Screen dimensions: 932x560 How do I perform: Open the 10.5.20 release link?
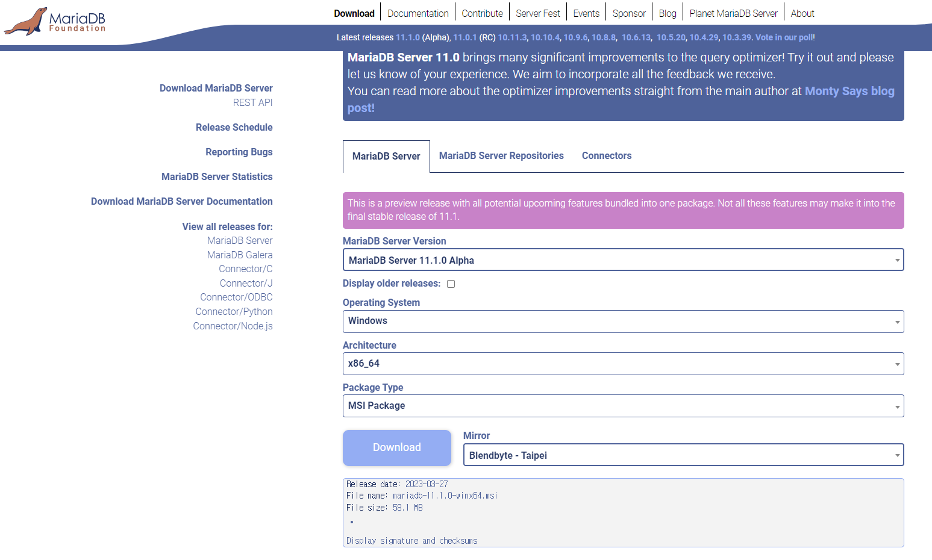(x=671, y=37)
